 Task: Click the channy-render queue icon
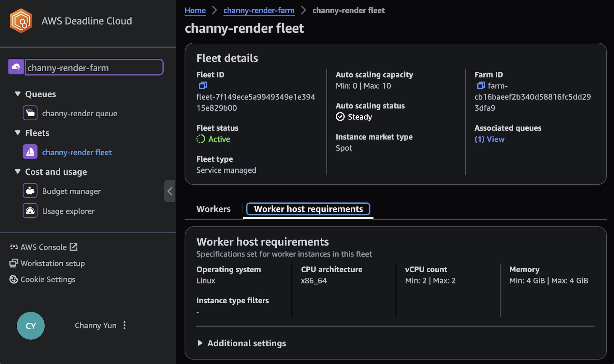point(30,113)
